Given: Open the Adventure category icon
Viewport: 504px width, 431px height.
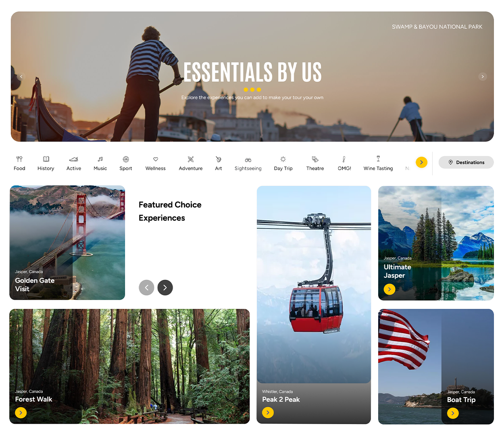Looking at the screenshot, I should (x=191, y=159).
